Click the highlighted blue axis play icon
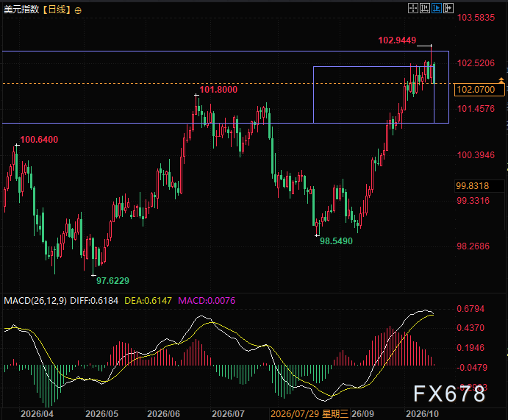 click(x=437, y=8)
